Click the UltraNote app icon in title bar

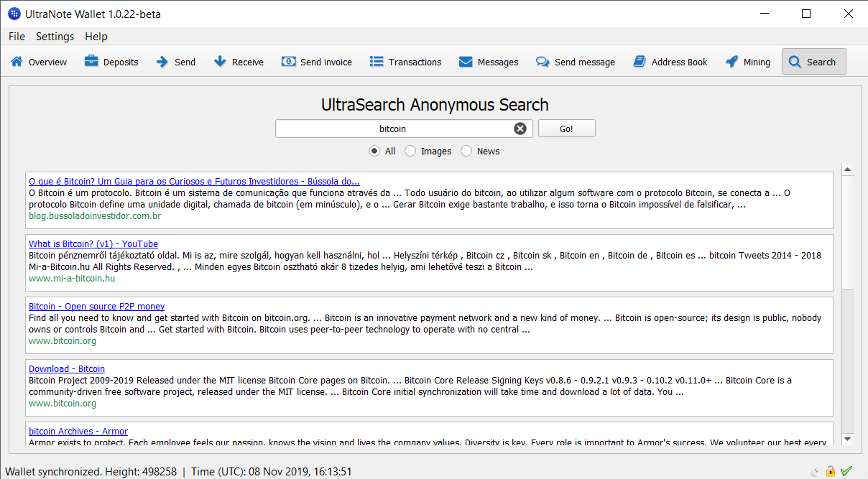tap(14, 14)
